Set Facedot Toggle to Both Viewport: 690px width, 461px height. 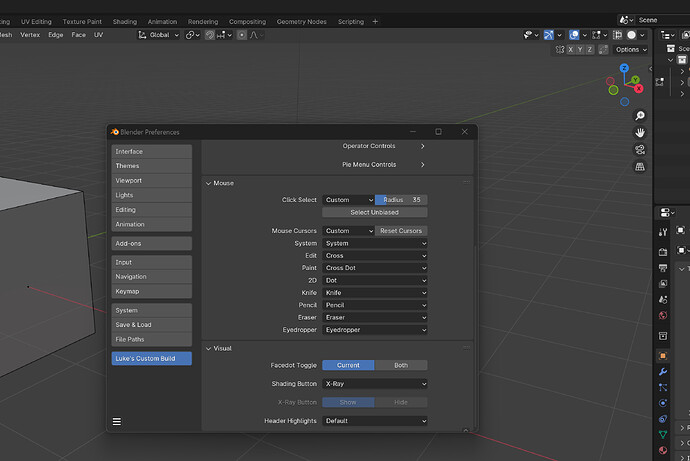(401, 365)
